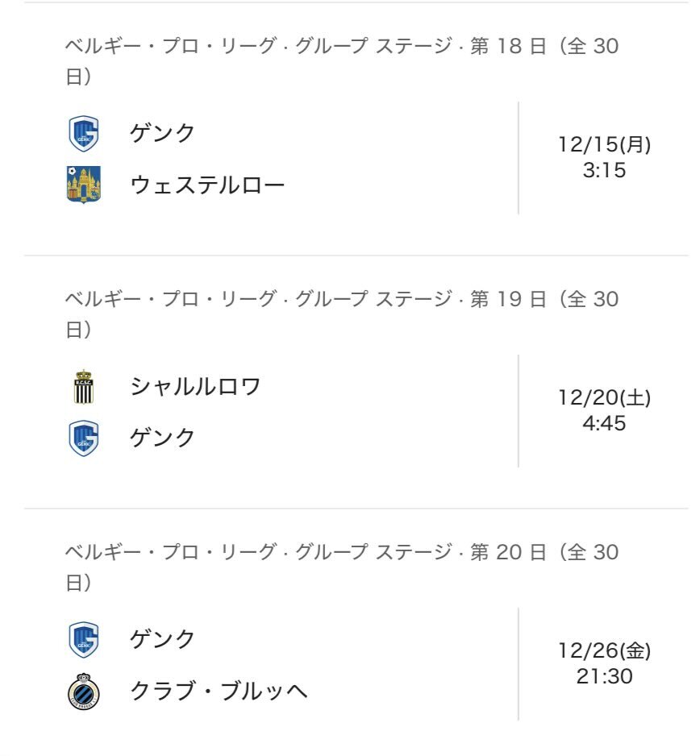Viewport: 700px width, 756px height.
Task: Click the Charleroi (シャルルロワ) striped crest
Action: tap(83, 387)
